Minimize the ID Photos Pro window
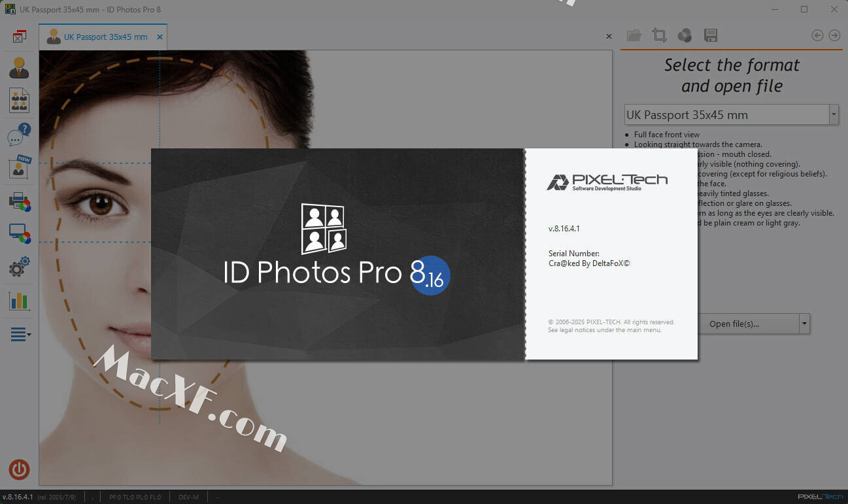This screenshot has width=848, height=504. (775, 9)
